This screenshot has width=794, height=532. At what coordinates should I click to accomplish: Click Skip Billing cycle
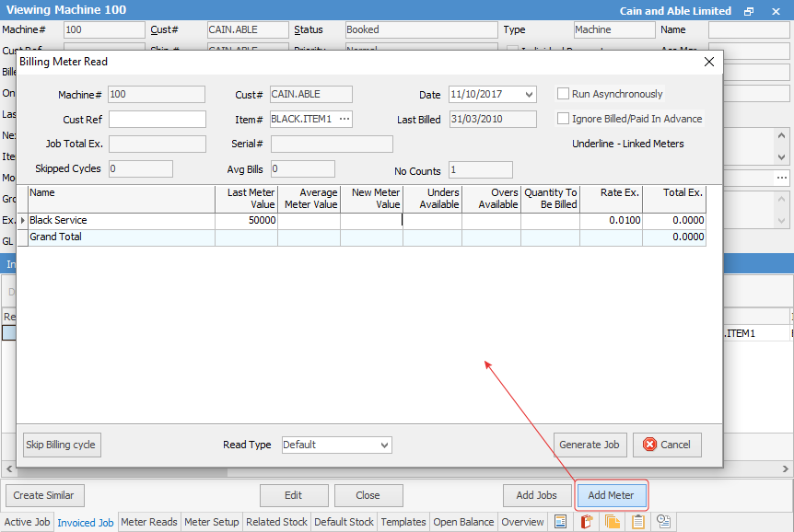coord(61,445)
